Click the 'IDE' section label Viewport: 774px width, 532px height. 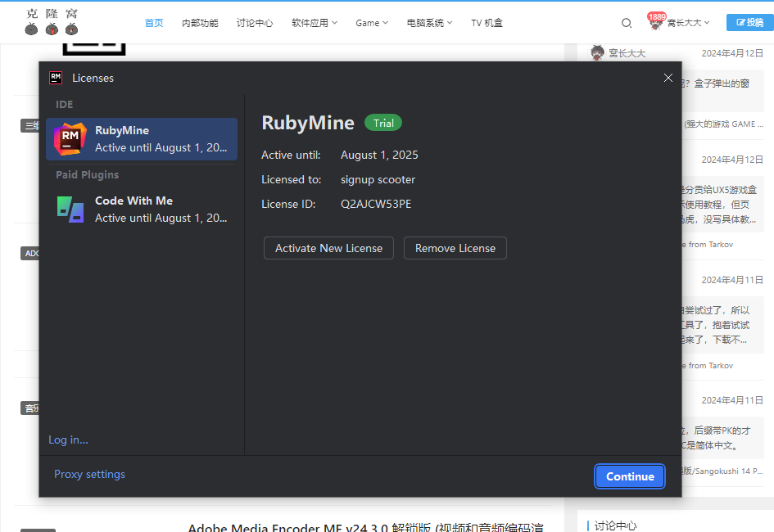pyautogui.click(x=64, y=105)
